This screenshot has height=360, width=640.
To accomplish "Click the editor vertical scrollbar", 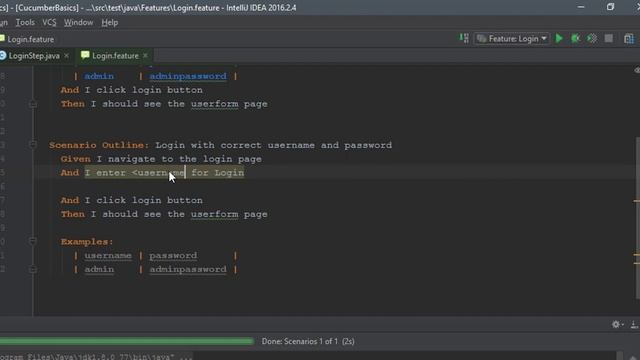I will (x=637, y=218).
